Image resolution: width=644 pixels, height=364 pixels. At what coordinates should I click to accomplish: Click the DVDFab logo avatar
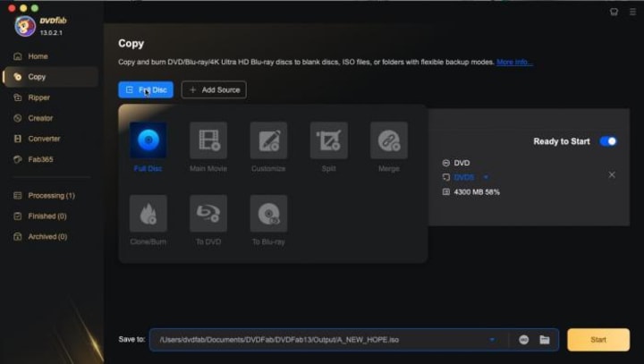[25, 26]
